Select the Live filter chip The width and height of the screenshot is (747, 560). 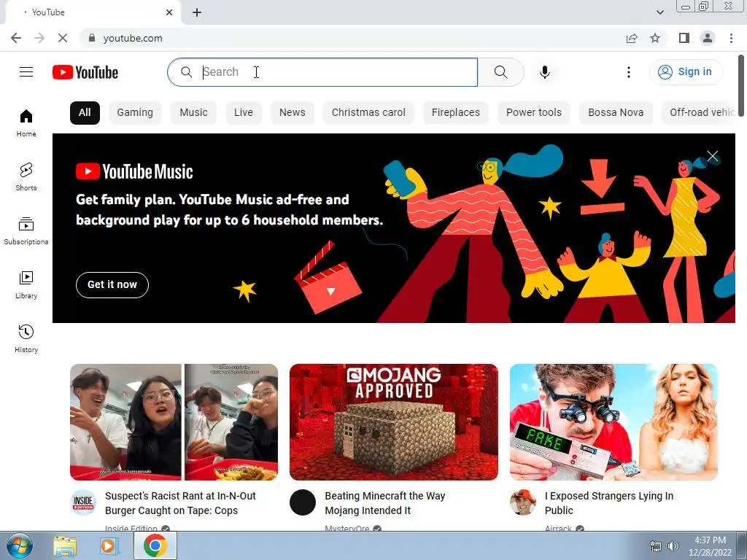tap(244, 113)
